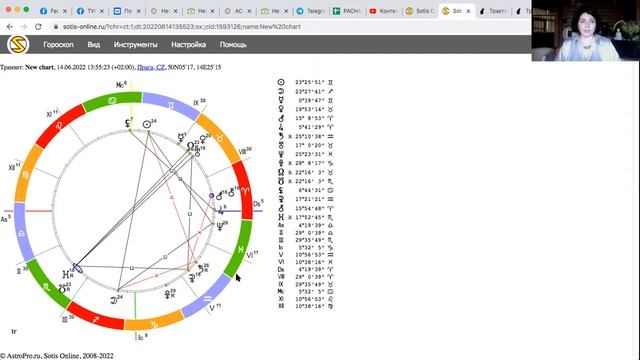The image size is (640, 360).
Task: Close the active Sot browser tab
Action: [x=469, y=11]
